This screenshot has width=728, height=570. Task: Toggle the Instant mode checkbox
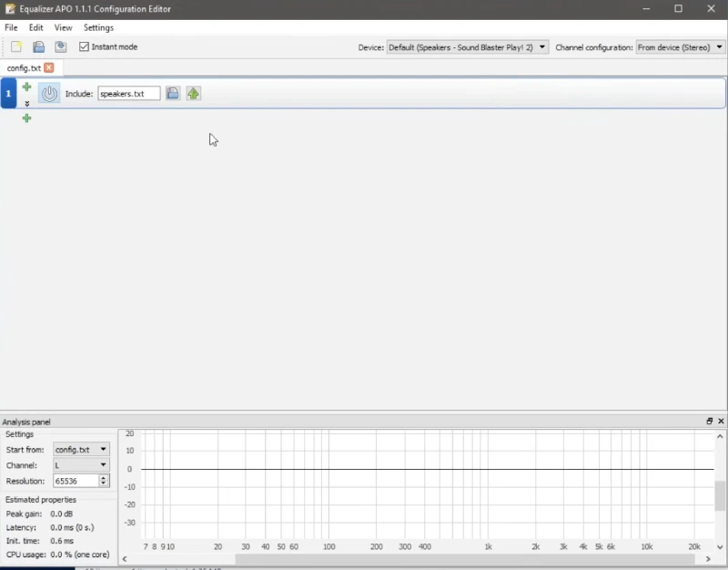pyautogui.click(x=85, y=47)
